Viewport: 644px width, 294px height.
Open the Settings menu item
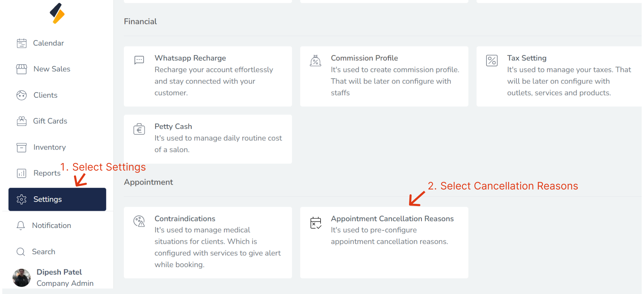click(x=57, y=199)
